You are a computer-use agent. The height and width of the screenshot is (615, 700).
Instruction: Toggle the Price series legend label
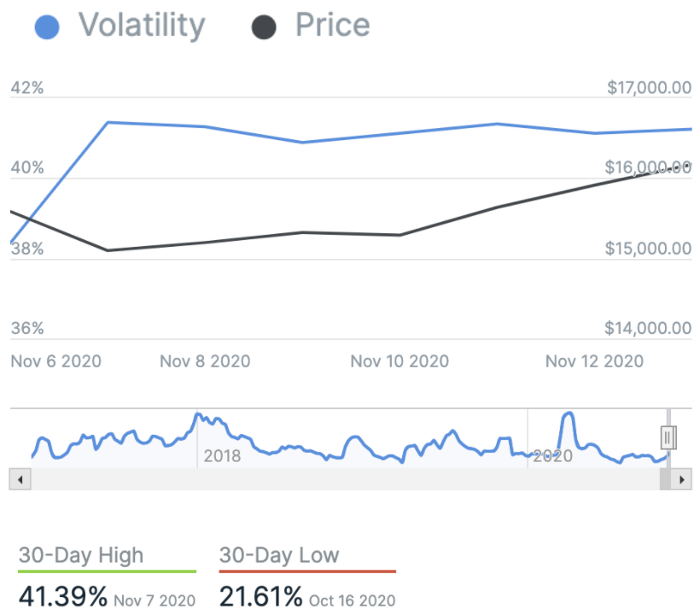pyautogui.click(x=332, y=26)
